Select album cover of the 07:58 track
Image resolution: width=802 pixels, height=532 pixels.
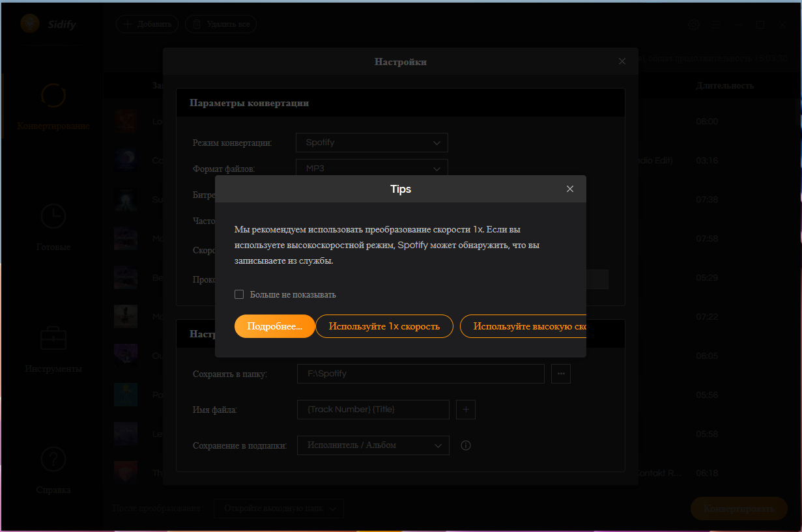[x=126, y=238]
